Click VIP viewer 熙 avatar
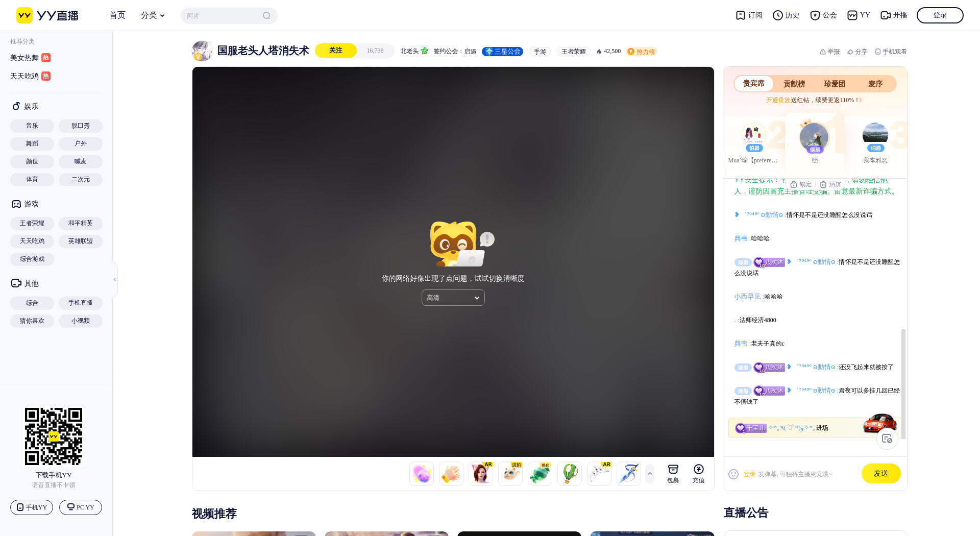 [x=814, y=137]
